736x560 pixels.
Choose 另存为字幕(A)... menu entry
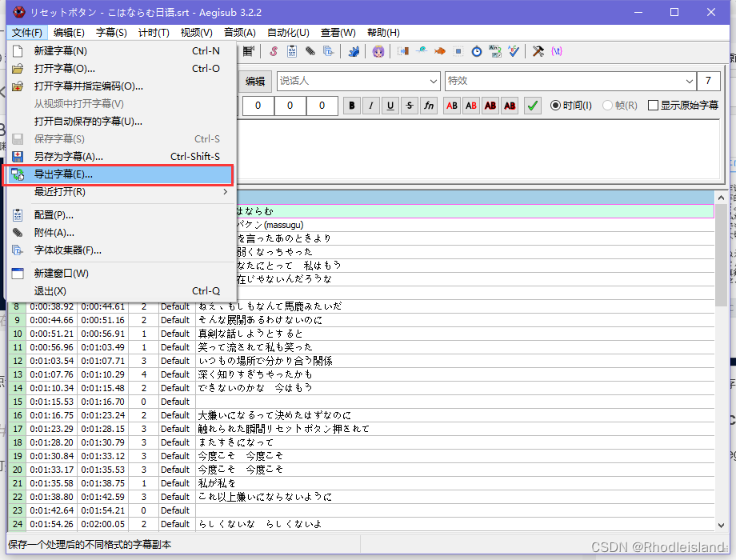pyautogui.click(x=120, y=156)
